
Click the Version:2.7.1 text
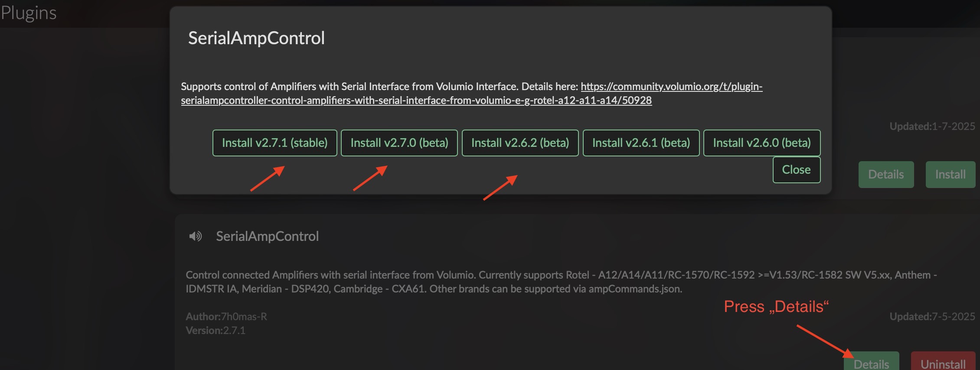point(216,331)
